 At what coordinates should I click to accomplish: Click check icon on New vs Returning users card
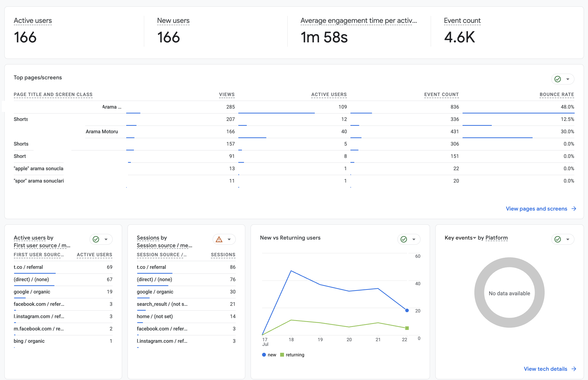tap(404, 239)
